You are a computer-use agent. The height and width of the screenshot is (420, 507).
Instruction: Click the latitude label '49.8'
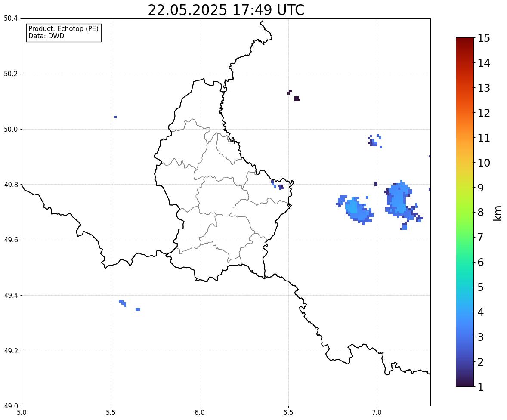pos(10,185)
